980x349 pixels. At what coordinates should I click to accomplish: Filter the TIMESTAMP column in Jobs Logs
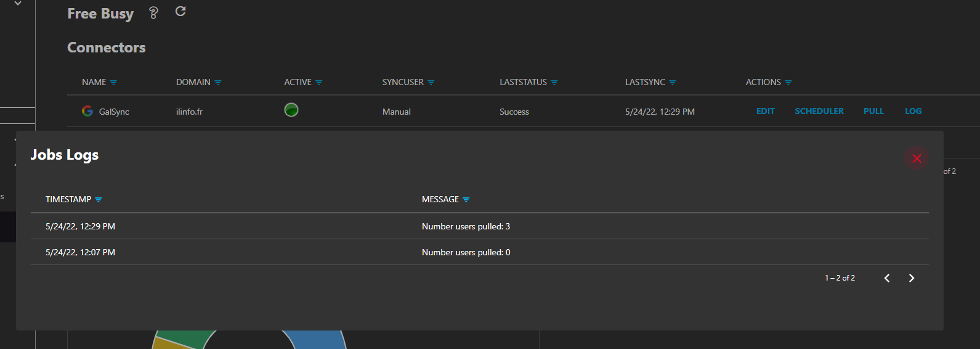pyautogui.click(x=99, y=200)
